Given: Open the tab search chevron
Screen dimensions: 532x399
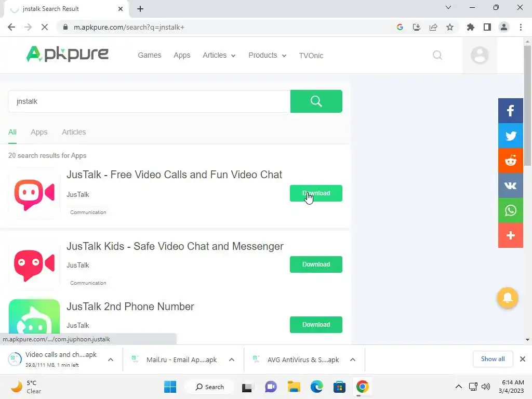Looking at the screenshot, I should click(448, 7).
